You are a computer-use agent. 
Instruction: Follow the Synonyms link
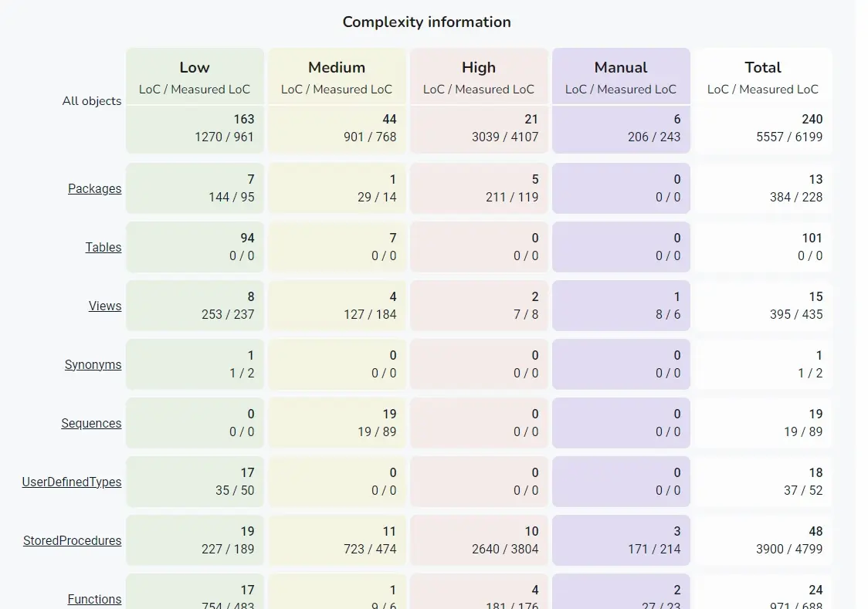click(x=93, y=364)
